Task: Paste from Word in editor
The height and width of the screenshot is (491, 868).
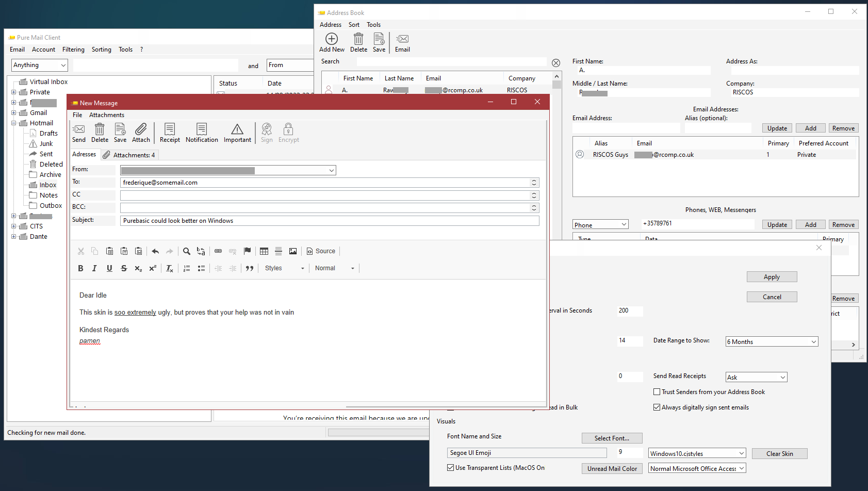Action: (x=138, y=251)
